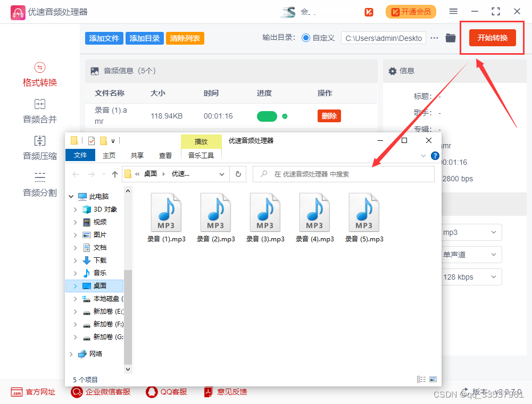Click output path input field
Viewport: 532px width, 404px height.
[x=384, y=38]
